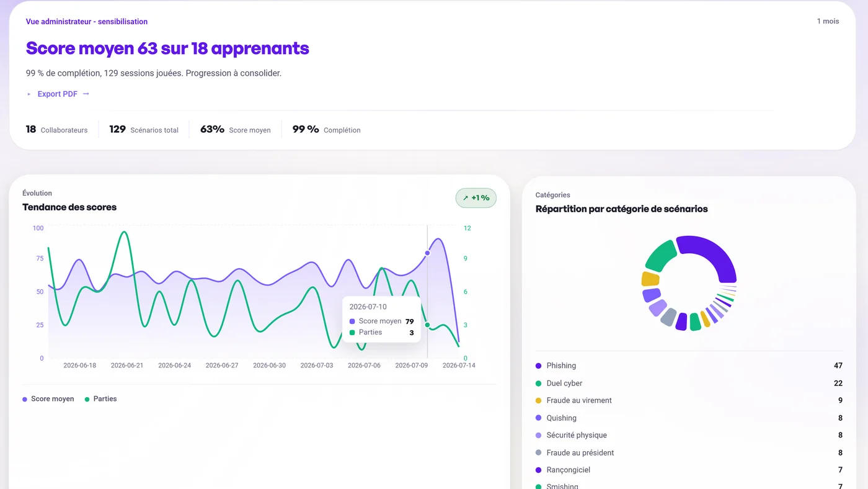Open the 1 mois period selector
Viewport: 868px width, 489px height.
pos(828,21)
